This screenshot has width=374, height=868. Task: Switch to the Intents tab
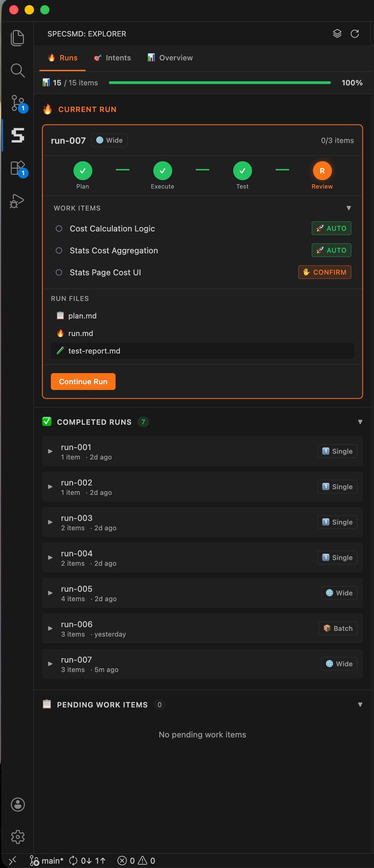pos(112,58)
